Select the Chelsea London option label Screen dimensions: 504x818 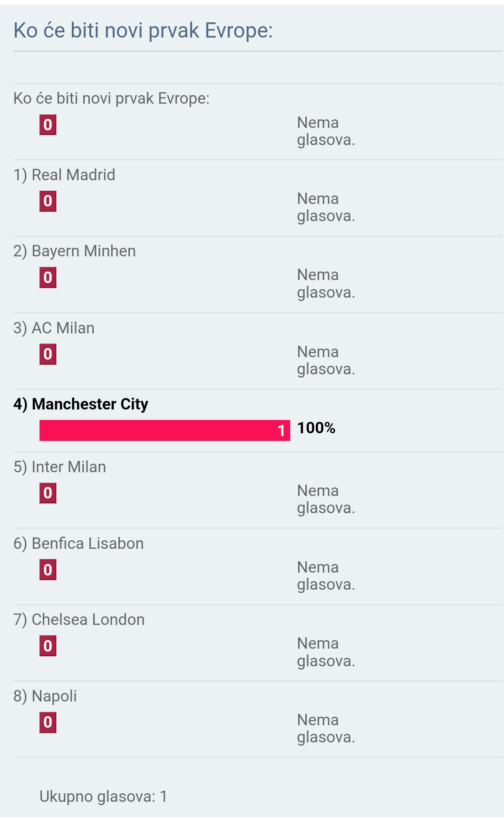79,620
